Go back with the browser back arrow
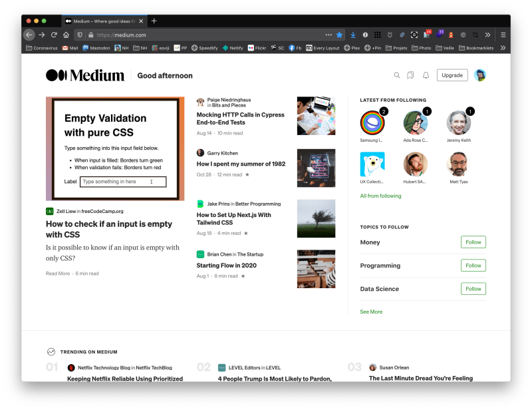 29,35
